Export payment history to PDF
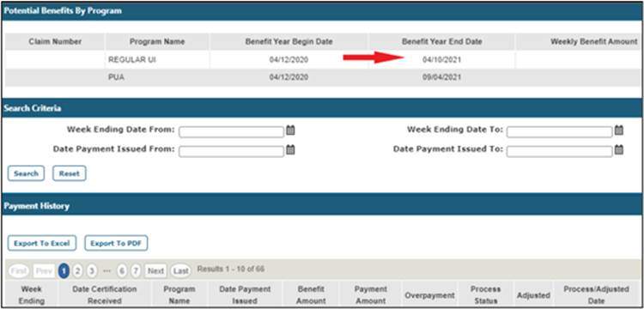Image resolution: width=644 pixels, height=309 pixels. pyautogui.click(x=116, y=244)
